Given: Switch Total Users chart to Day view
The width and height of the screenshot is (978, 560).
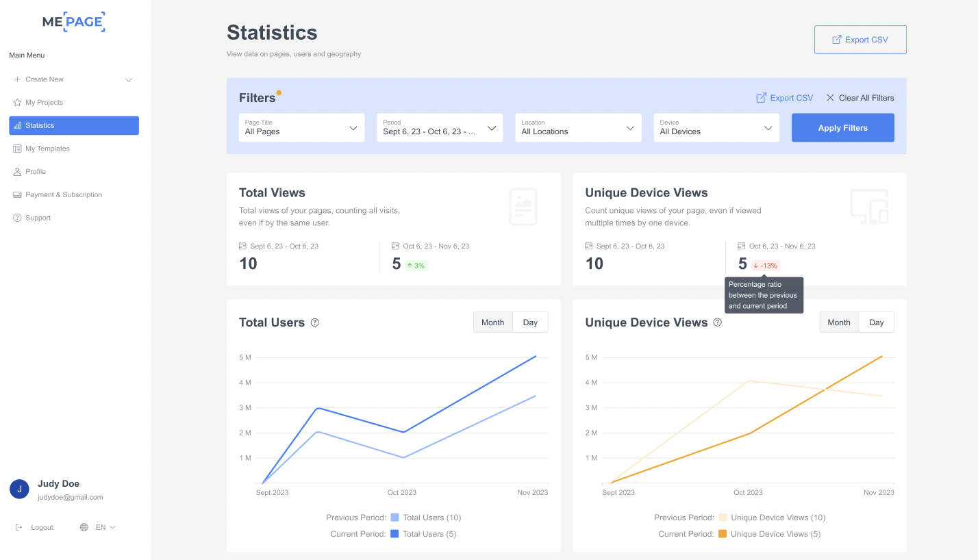Looking at the screenshot, I should pos(530,322).
